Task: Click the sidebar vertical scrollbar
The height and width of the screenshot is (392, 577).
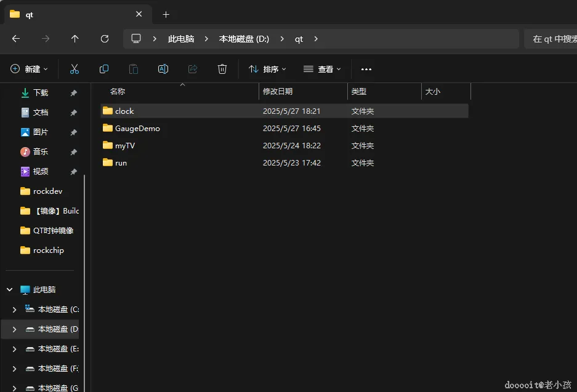Action: (x=84, y=283)
